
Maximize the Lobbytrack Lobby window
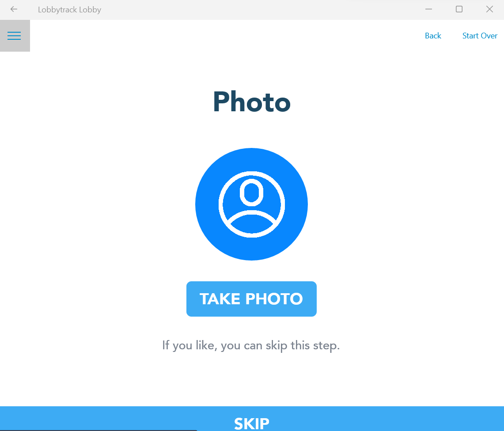(x=459, y=9)
